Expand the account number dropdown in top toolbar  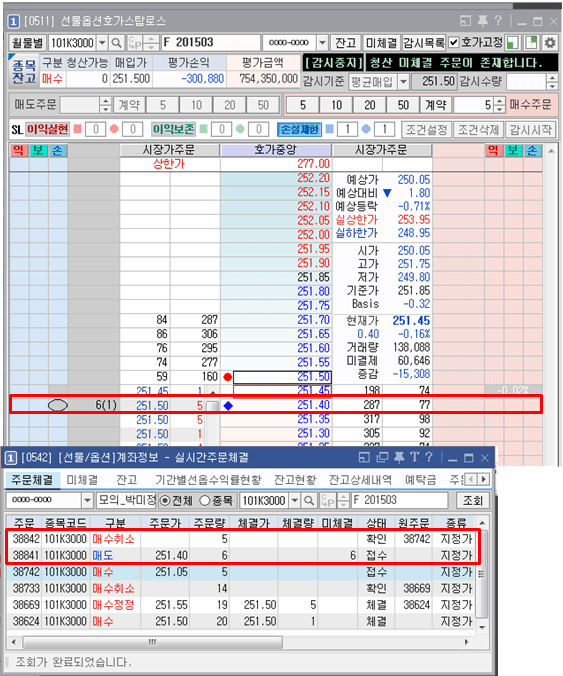(x=322, y=43)
